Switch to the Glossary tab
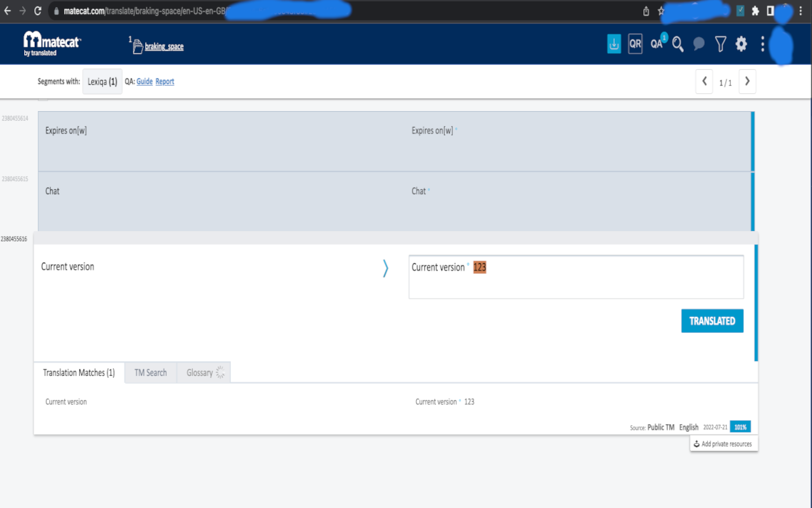 click(204, 373)
